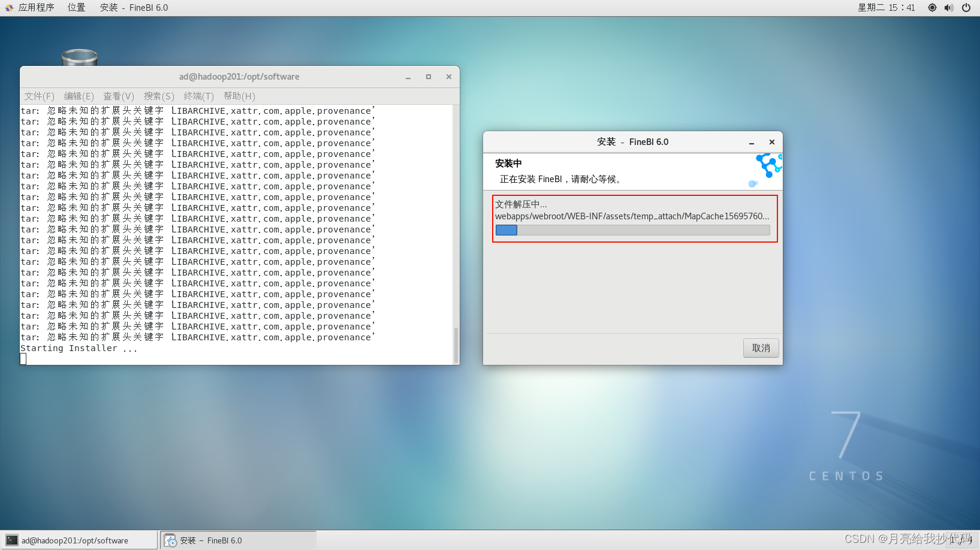
Task: Click the accessibility icon in top bar
Action: (x=932, y=8)
